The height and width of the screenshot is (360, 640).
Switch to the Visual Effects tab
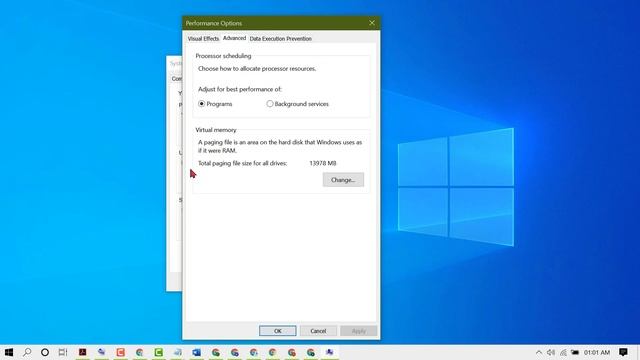click(x=203, y=39)
